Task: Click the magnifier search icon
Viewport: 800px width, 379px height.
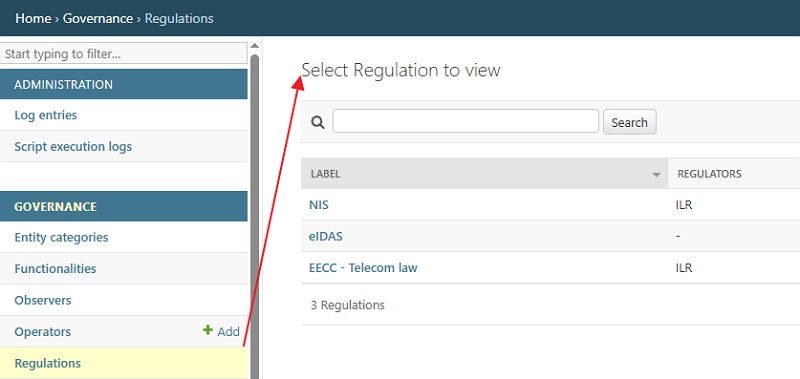Action: [x=318, y=122]
